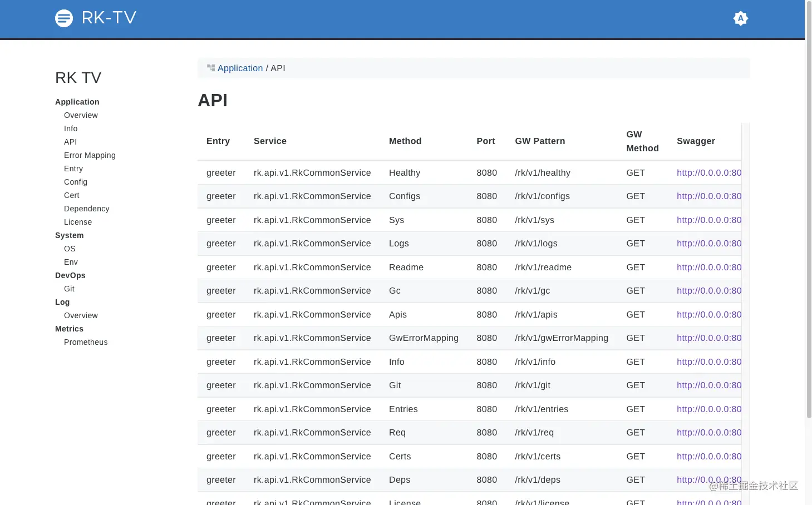The width and height of the screenshot is (812, 505).
Task: Open Swagger link in Logs row
Action: pyautogui.click(x=709, y=244)
